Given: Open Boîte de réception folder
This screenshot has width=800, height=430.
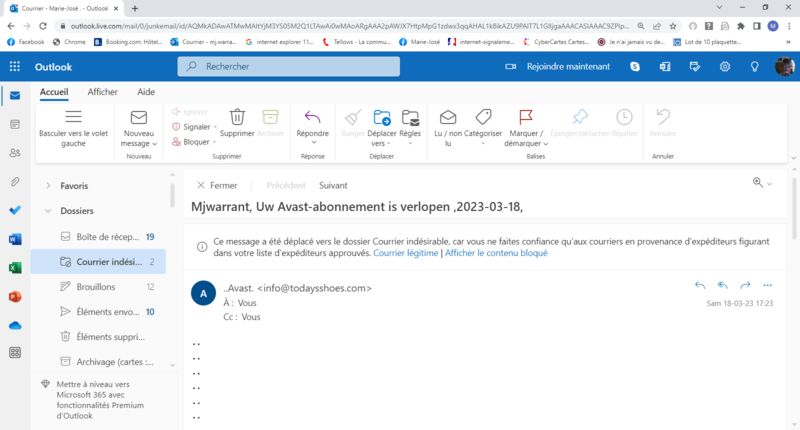Looking at the screenshot, I should [98, 237].
